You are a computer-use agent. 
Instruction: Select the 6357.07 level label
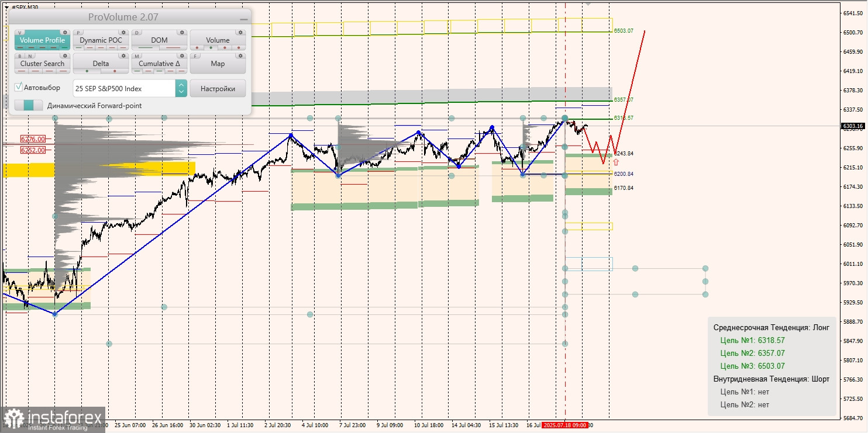(x=624, y=100)
